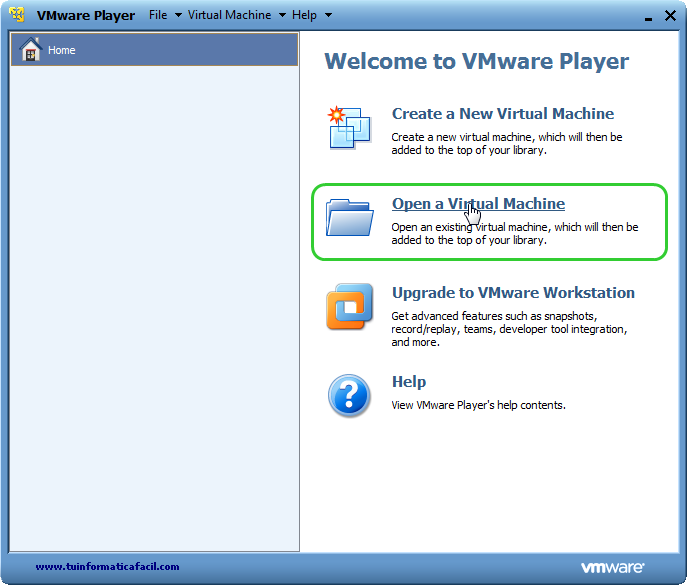Viewport: 687px width, 585px height.
Task: Open the Virtual Machine menu
Action: (229, 15)
